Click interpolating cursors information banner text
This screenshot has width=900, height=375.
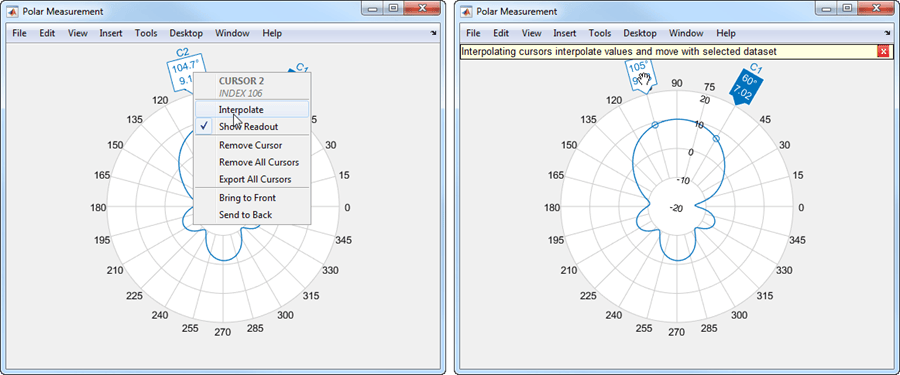click(x=619, y=52)
